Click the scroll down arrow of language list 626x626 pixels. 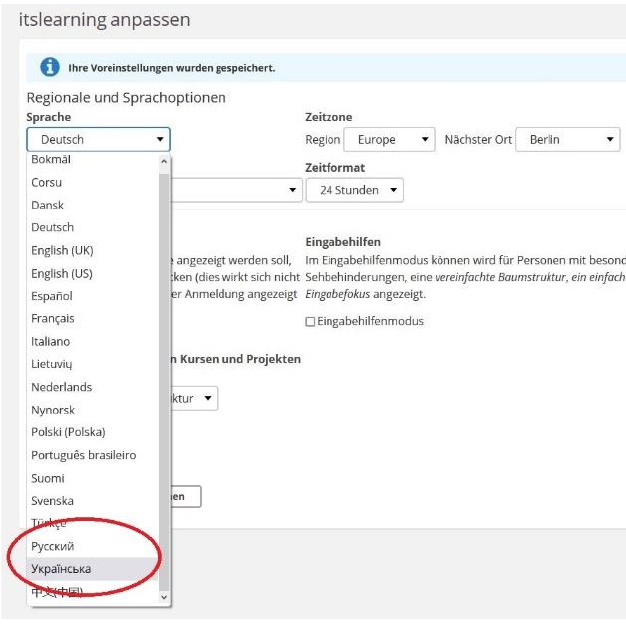coord(165,596)
